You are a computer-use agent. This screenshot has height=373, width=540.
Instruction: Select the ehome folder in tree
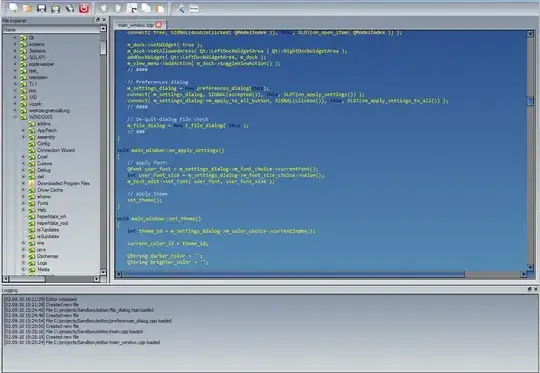pyautogui.click(x=44, y=197)
